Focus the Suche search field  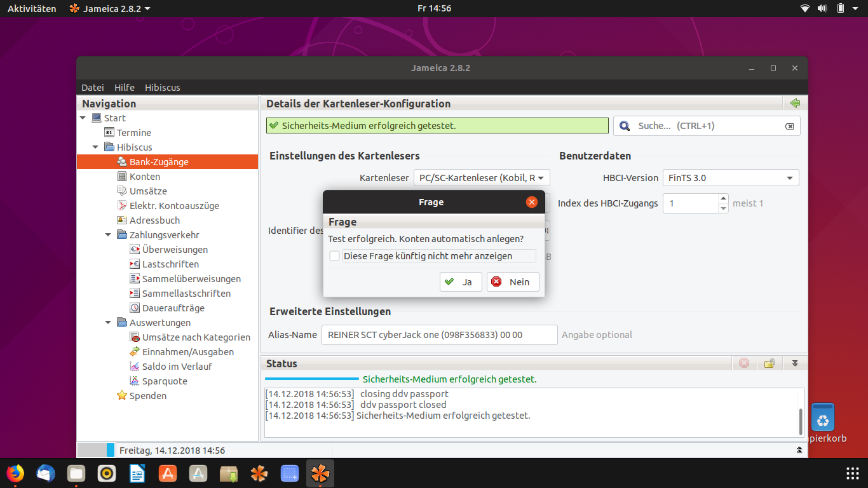[x=707, y=126]
